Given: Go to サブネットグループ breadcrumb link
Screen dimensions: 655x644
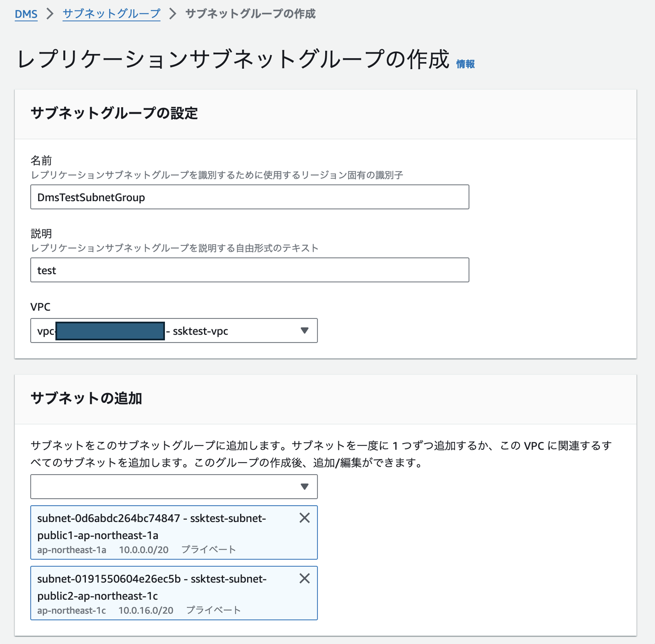Looking at the screenshot, I should point(111,14).
